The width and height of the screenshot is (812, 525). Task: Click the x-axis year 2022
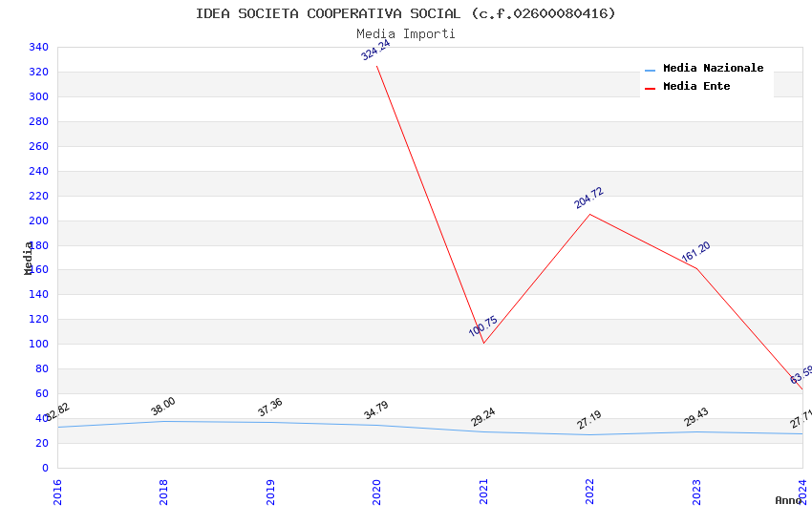pyautogui.click(x=589, y=492)
